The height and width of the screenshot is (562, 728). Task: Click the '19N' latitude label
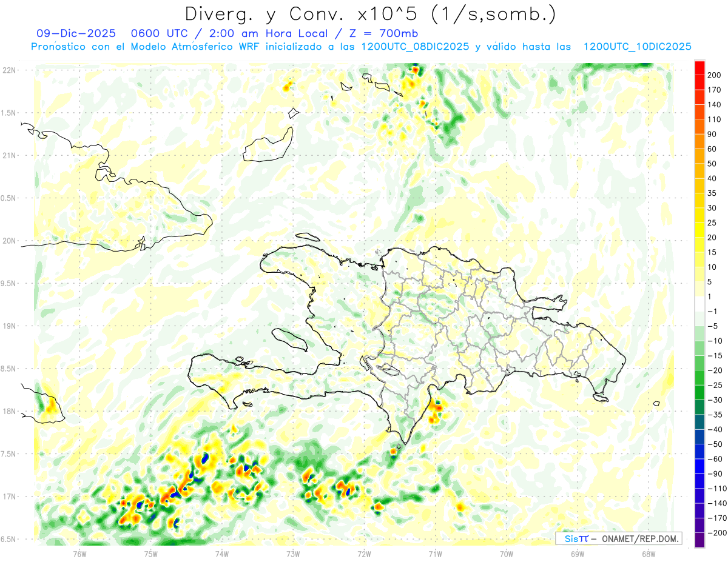pyautogui.click(x=8, y=326)
